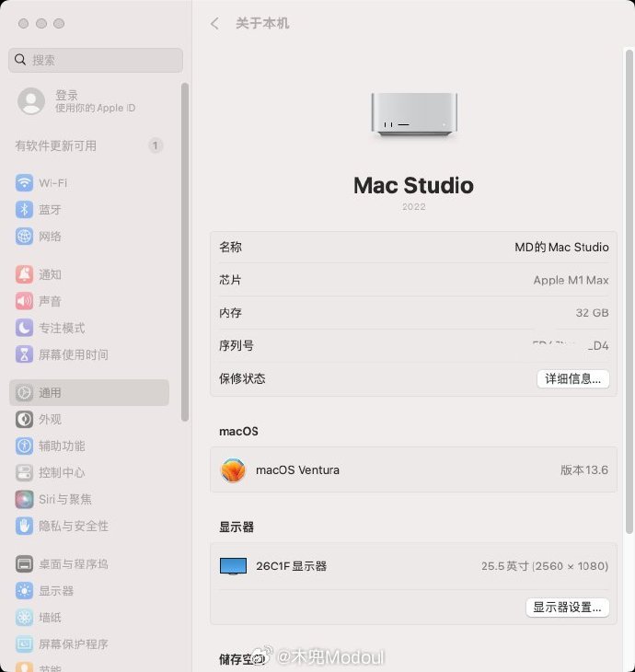635x672 pixels.
Task: Click the yellow minimize window button
Action: (41, 24)
